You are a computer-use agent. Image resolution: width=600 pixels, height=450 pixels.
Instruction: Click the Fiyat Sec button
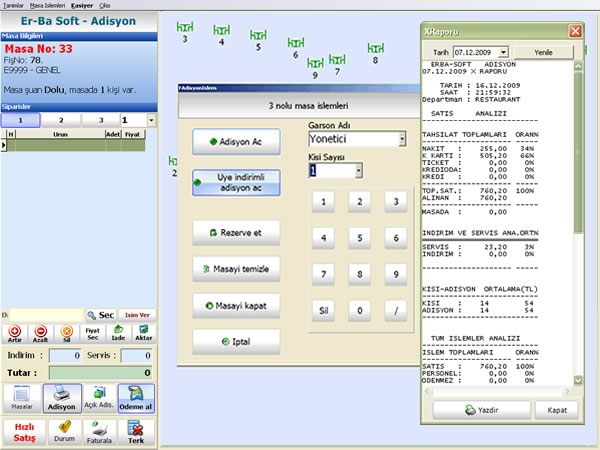pyautogui.click(x=92, y=333)
